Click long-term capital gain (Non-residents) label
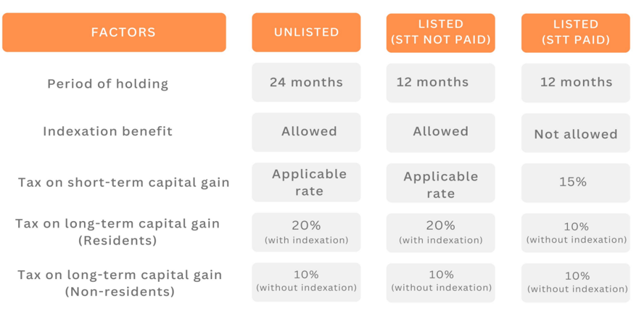 118,283
